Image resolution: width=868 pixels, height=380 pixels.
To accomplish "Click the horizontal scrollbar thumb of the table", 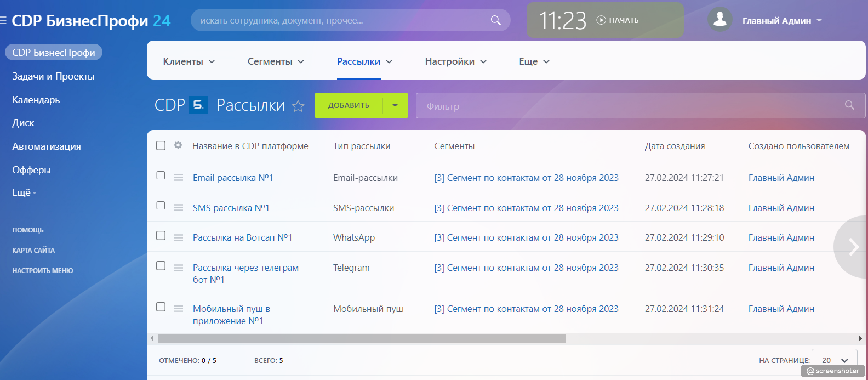I will pos(362,338).
